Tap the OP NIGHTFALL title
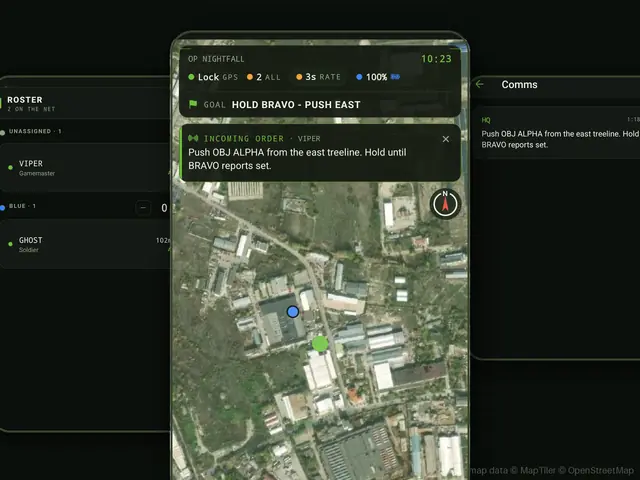Screen dimensions: 640x480 [x=216, y=59]
